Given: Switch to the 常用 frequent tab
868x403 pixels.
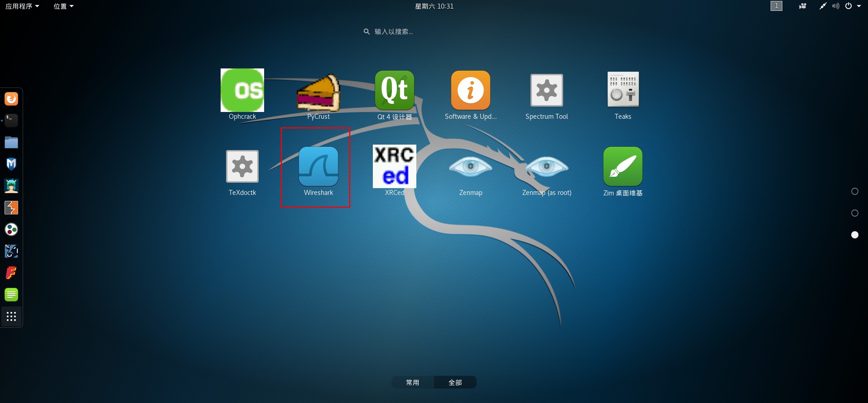Looking at the screenshot, I should (x=413, y=382).
